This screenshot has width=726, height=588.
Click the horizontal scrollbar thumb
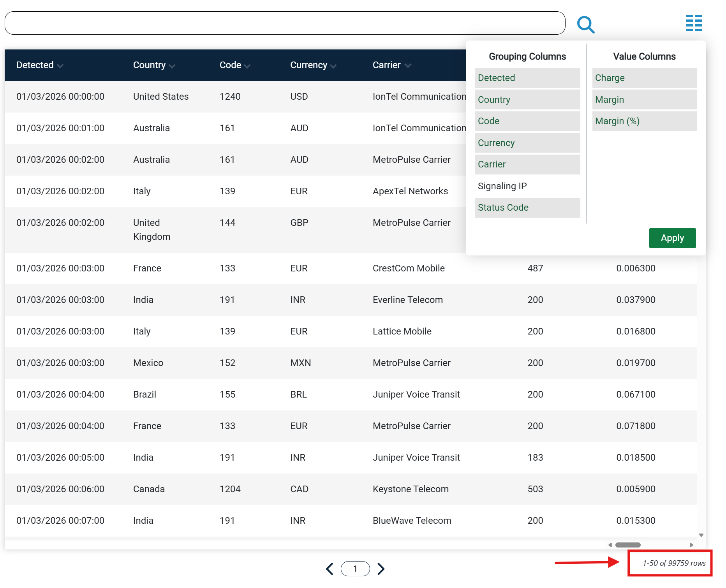[x=628, y=545]
